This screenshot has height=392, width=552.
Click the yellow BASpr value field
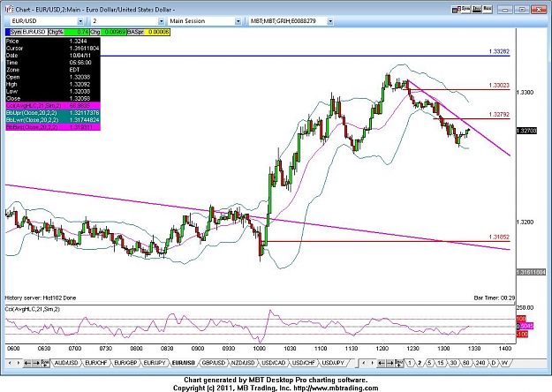click(x=157, y=32)
